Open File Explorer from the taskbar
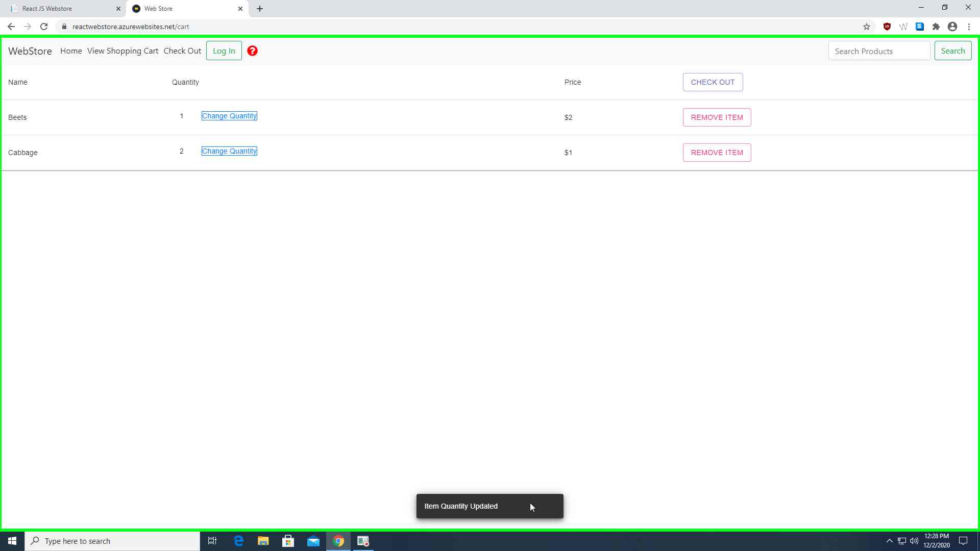The image size is (980, 551). coord(263,541)
